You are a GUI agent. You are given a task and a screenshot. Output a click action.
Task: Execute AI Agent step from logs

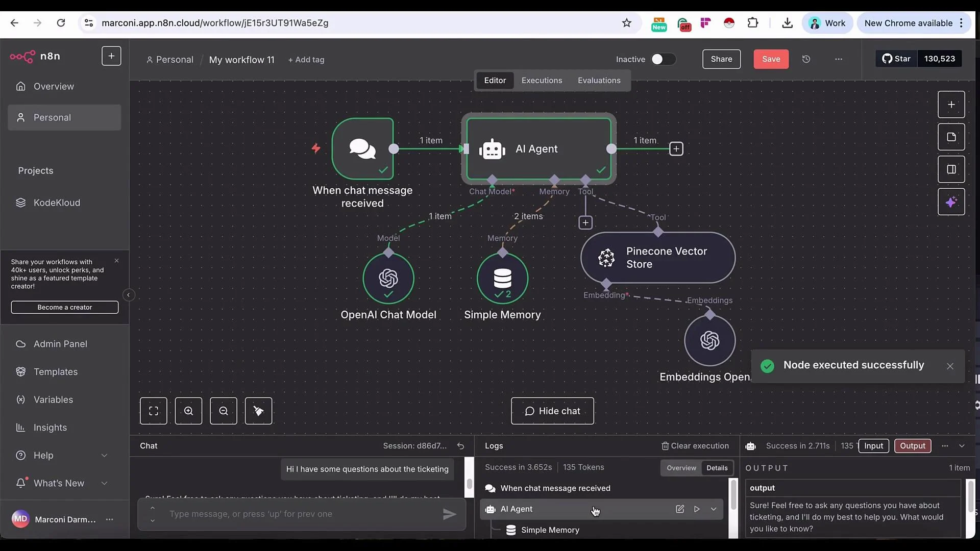[x=697, y=509]
